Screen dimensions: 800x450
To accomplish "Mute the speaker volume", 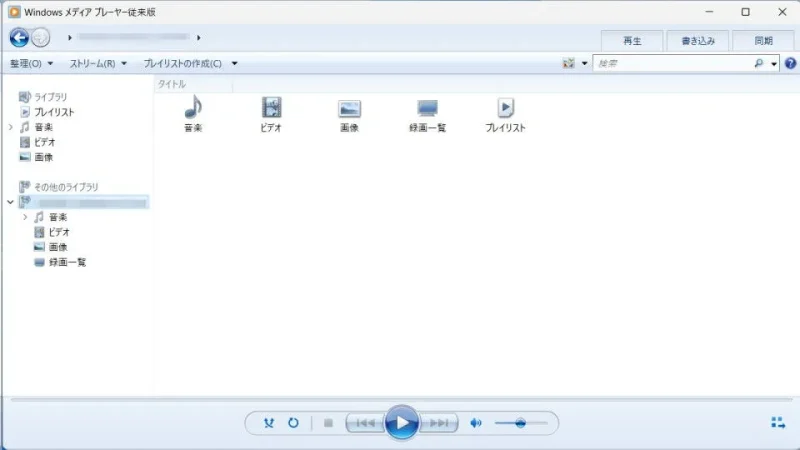I will 476,423.
